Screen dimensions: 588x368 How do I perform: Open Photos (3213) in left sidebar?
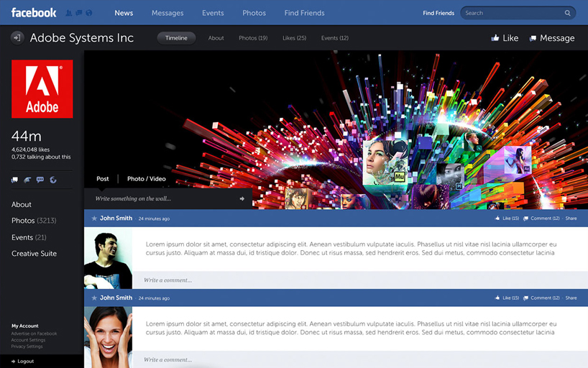[x=34, y=221]
